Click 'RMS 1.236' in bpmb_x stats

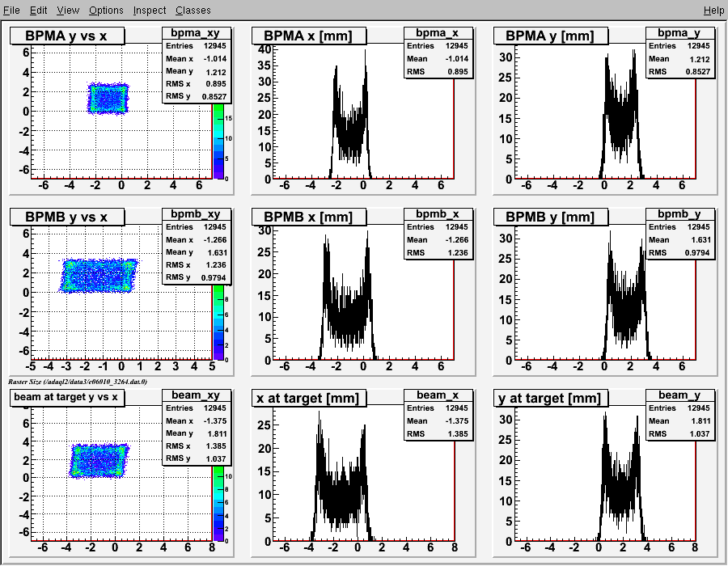coord(438,253)
